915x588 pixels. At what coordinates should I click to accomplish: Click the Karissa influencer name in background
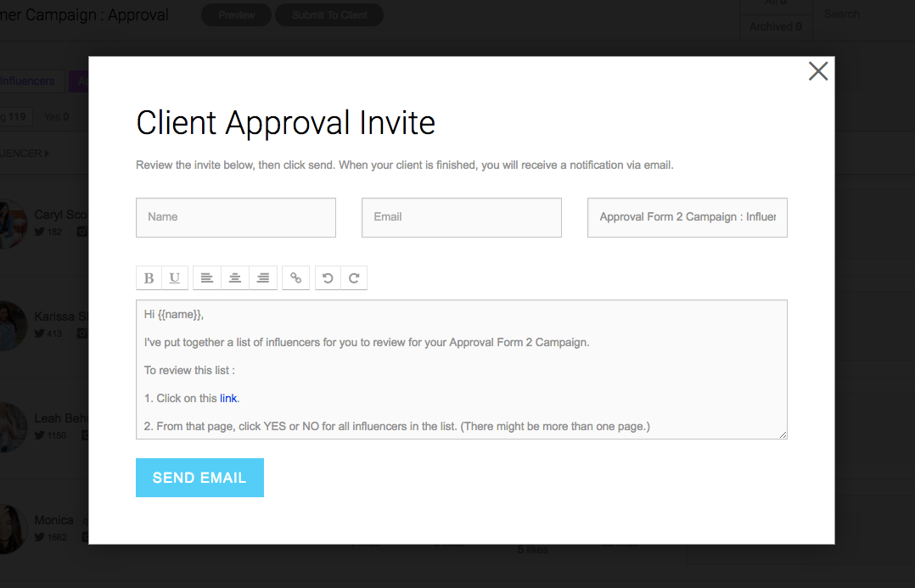pyautogui.click(x=61, y=316)
